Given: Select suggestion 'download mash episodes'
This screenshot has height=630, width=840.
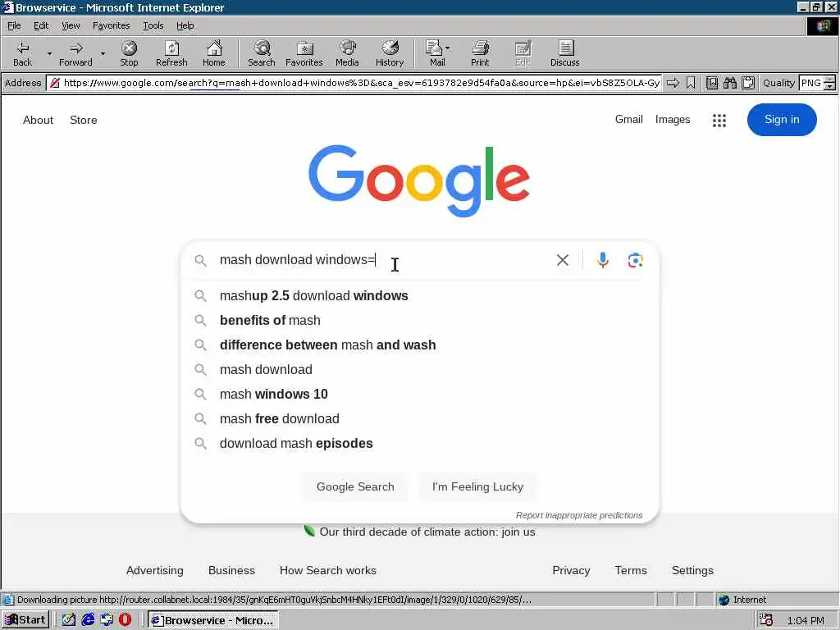Looking at the screenshot, I should tap(420, 444).
